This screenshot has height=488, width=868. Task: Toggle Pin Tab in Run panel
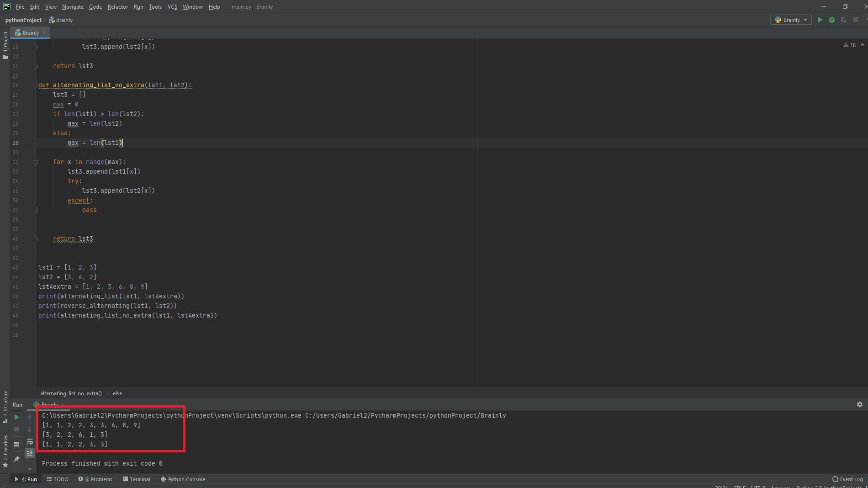coord(16,459)
